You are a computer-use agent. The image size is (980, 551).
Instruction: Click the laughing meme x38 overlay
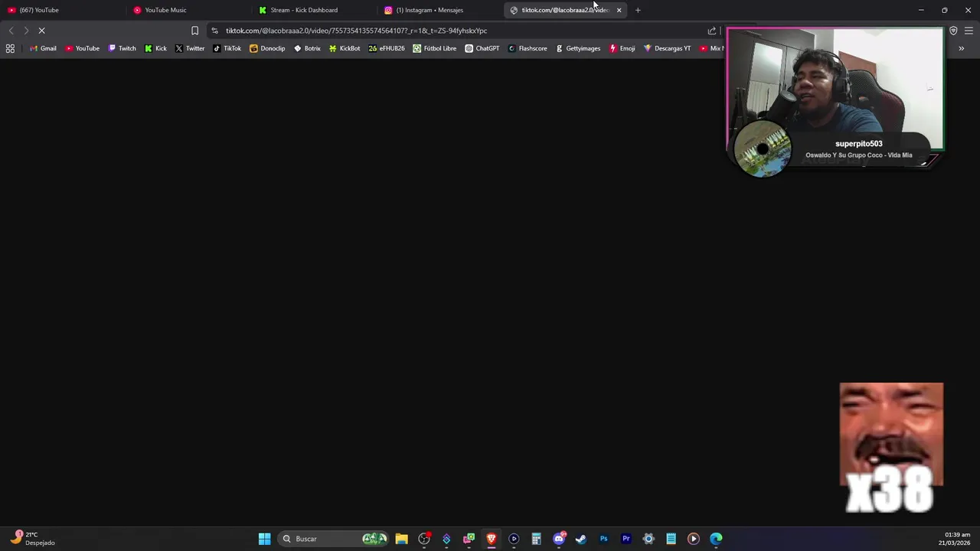pos(891,448)
